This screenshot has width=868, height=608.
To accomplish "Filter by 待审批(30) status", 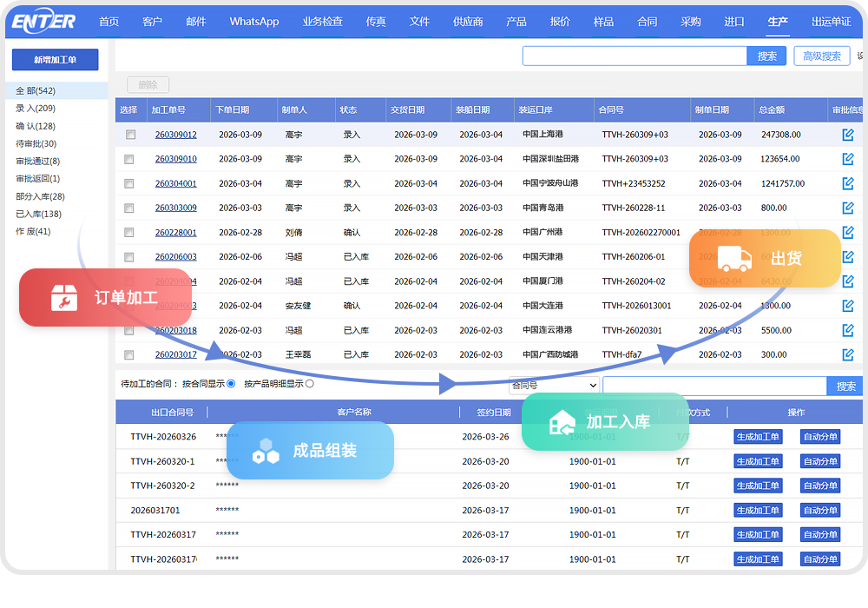I will (x=36, y=143).
